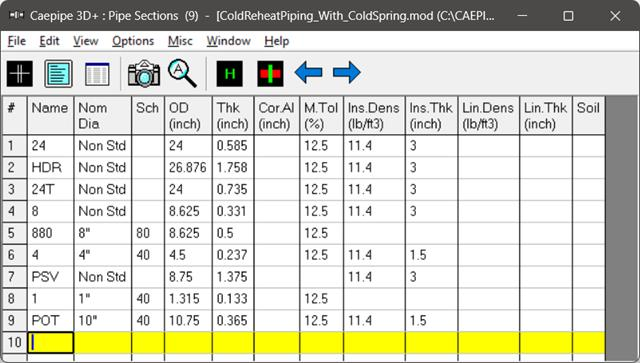Click the Ins.Dens column header
This screenshot has height=363, width=640.
[x=374, y=116]
